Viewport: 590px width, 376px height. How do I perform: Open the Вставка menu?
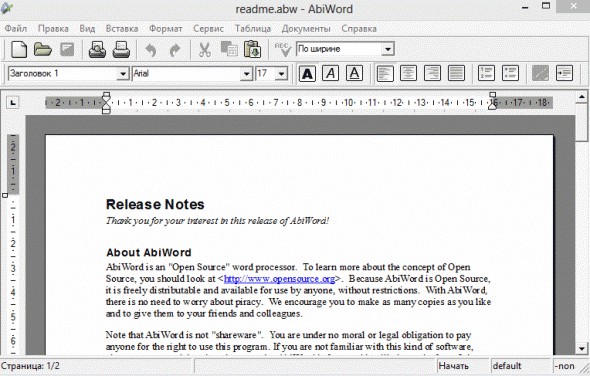(x=122, y=29)
